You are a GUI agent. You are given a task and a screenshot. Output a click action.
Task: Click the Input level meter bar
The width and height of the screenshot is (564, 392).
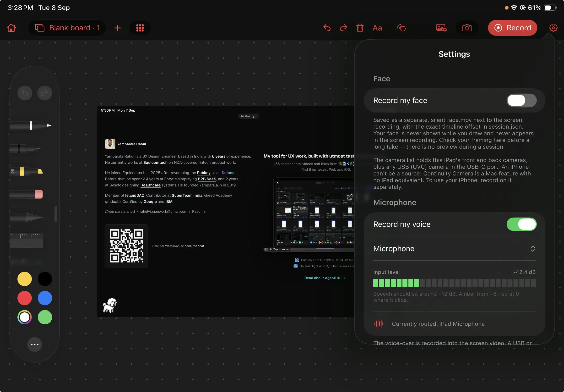pyautogui.click(x=454, y=283)
